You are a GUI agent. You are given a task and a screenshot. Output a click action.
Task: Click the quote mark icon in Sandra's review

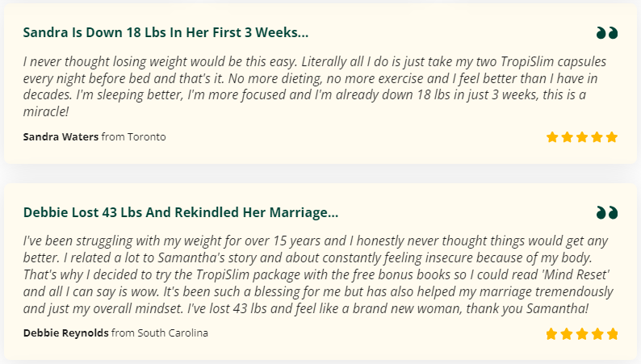pyautogui.click(x=607, y=32)
